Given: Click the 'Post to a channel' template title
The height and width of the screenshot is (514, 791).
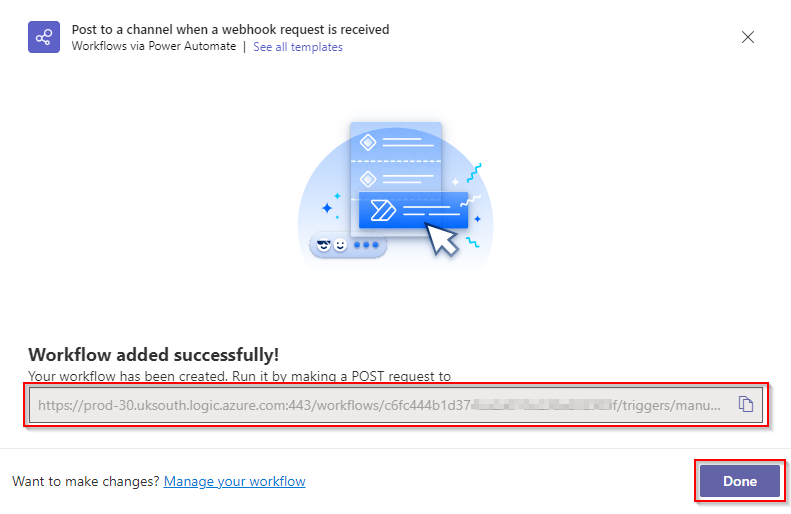Looking at the screenshot, I should click(x=231, y=30).
